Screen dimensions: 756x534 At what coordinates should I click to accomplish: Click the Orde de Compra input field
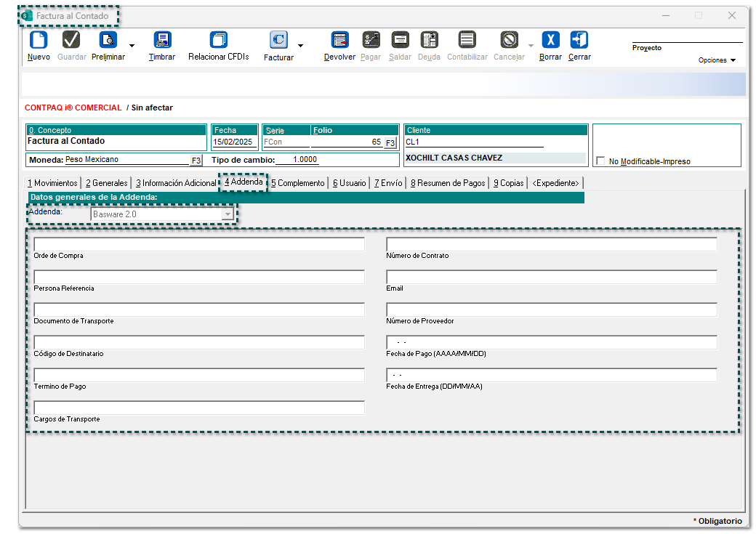[x=199, y=245]
